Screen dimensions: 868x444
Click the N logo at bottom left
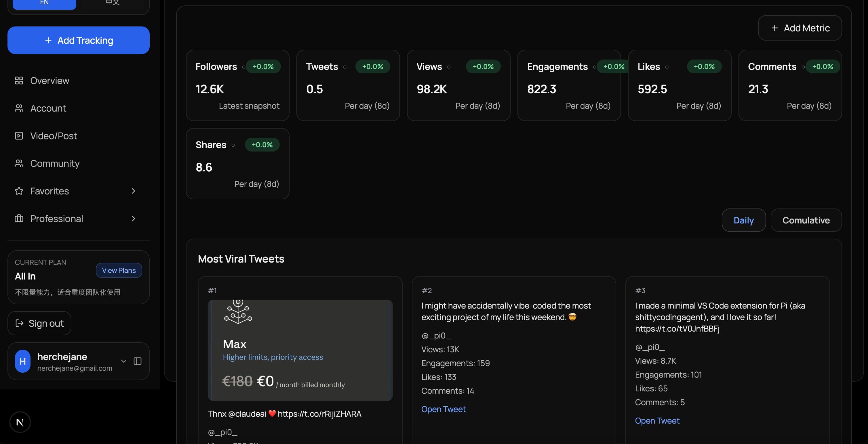click(x=20, y=422)
